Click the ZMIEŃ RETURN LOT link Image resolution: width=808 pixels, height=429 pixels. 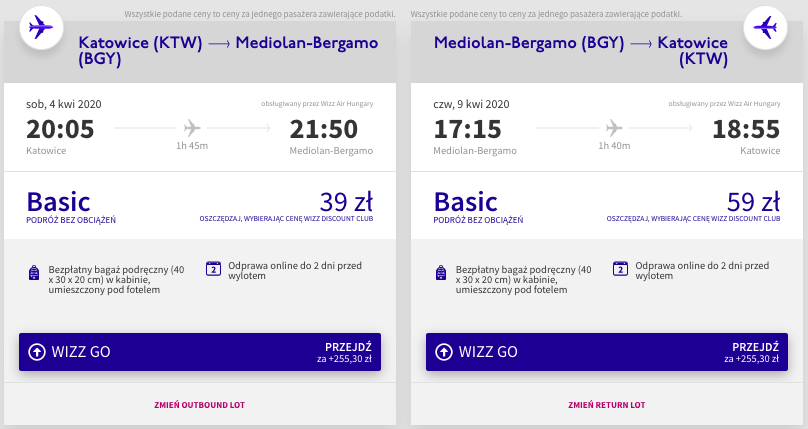point(606,405)
